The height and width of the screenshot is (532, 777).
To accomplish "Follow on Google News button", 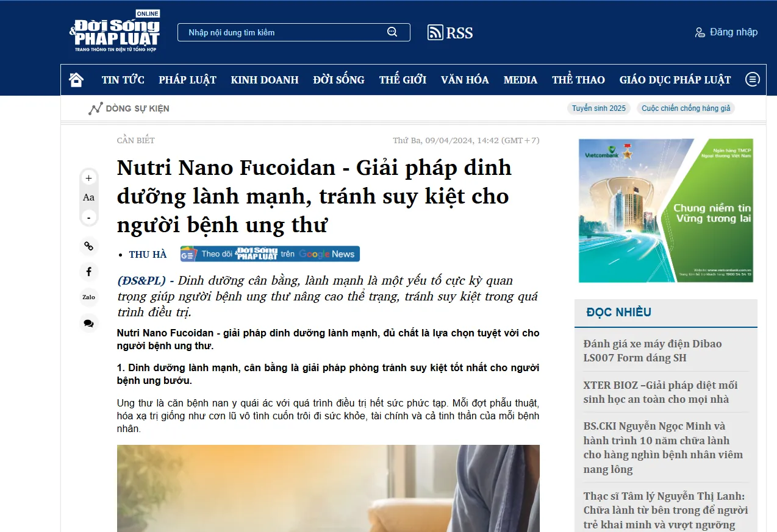I will (270, 254).
